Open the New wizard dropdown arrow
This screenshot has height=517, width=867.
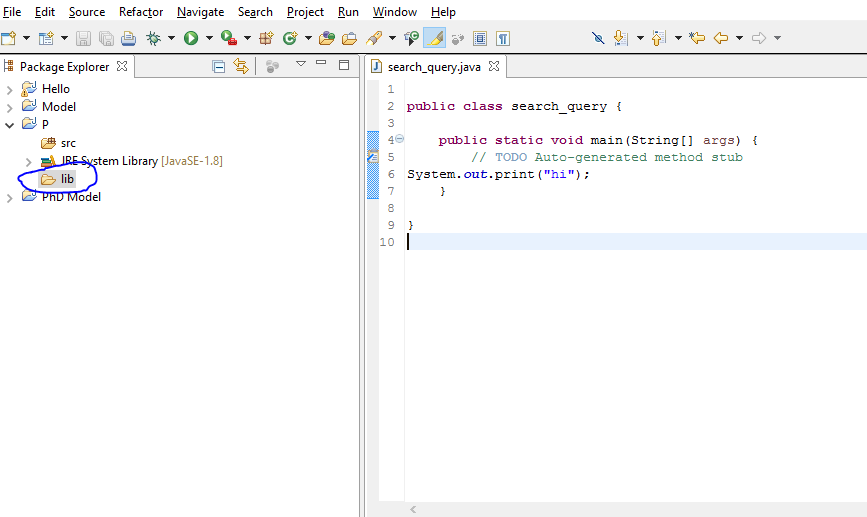point(26,38)
